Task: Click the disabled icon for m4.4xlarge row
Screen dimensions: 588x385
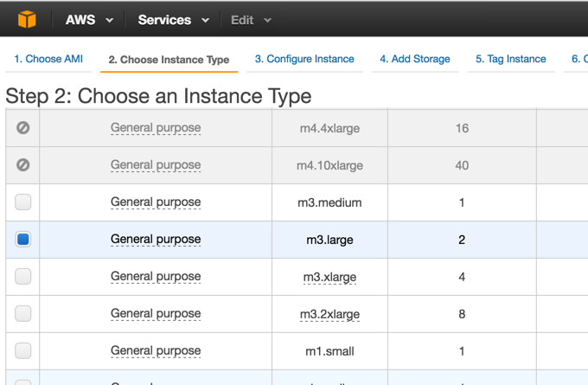Action: pyautogui.click(x=23, y=128)
